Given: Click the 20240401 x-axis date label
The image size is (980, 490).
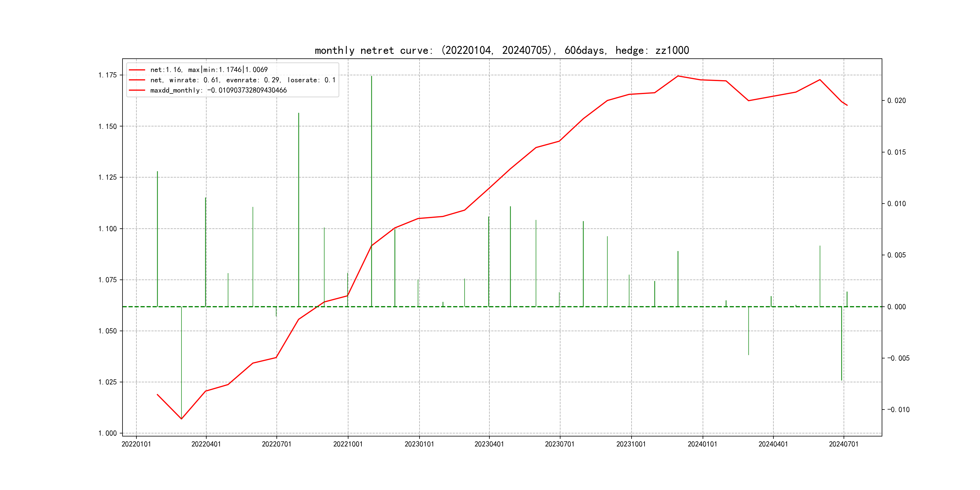Looking at the screenshot, I should pos(773,444).
